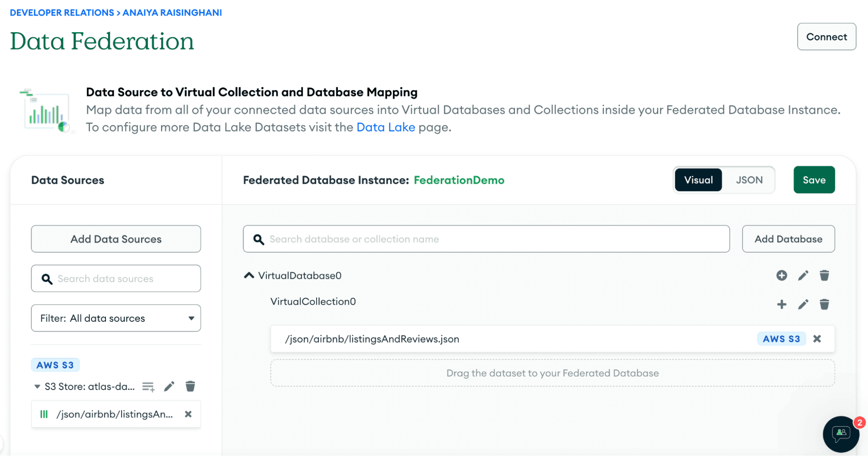Image resolution: width=868 pixels, height=456 pixels.
Task: Delete the S3 Store data source
Action: (x=190, y=387)
